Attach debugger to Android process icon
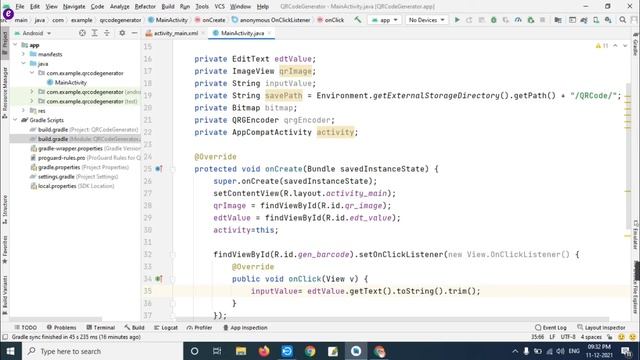640x360 pixels. coord(531,20)
